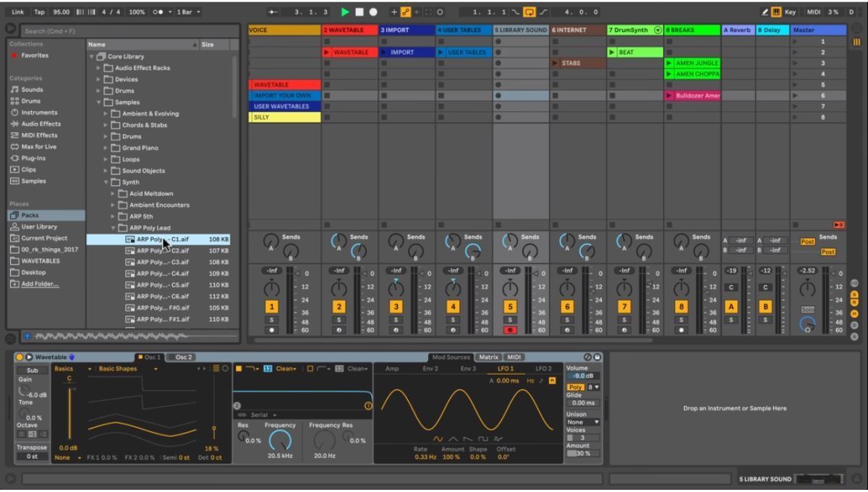Expand the Ambient & Evolving folder
Screen dimensions: 868x492
coord(106,114)
